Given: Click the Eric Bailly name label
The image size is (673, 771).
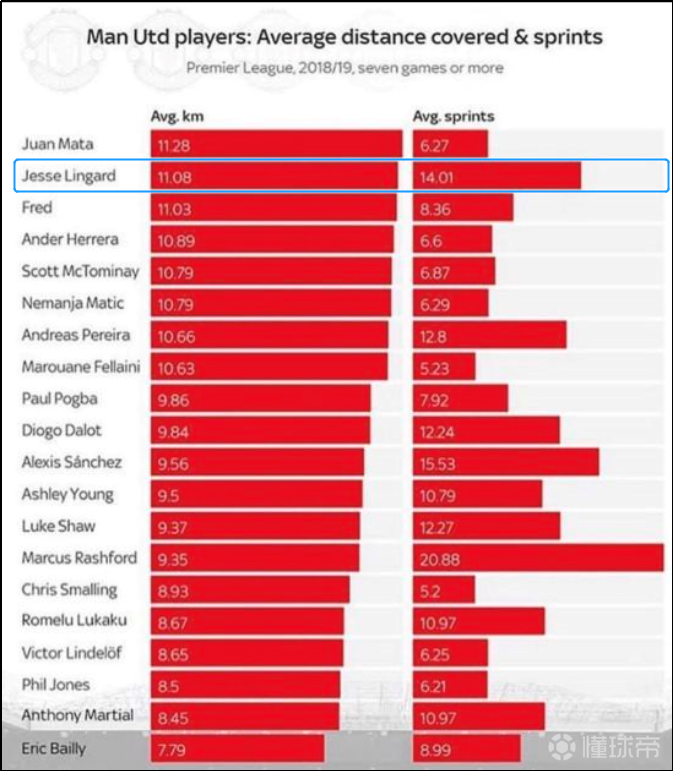Looking at the screenshot, I should (54, 748).
